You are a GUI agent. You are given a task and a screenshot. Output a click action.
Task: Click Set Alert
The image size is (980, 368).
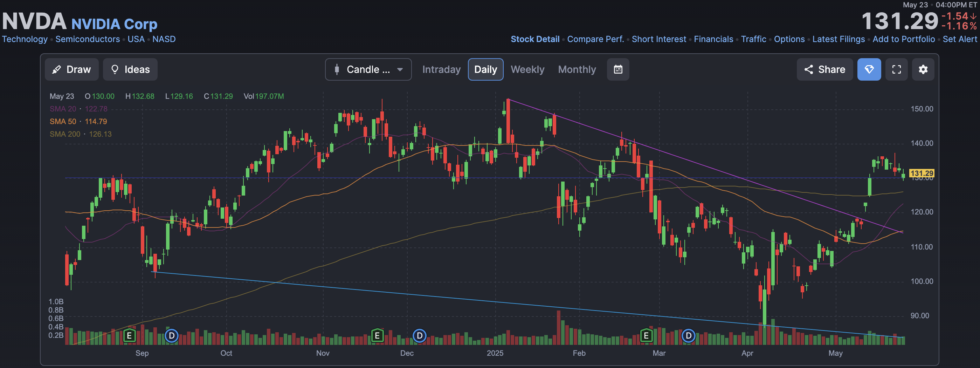959,39
